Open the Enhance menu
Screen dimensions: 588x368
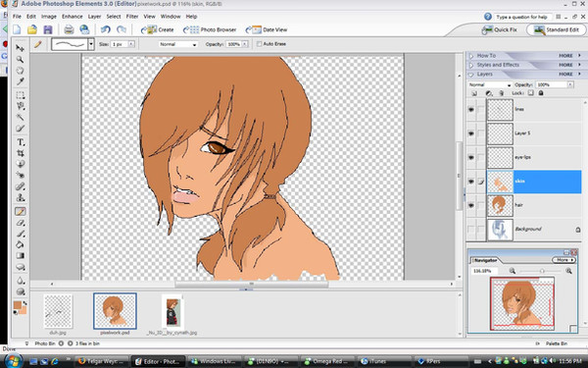(72, 17)
